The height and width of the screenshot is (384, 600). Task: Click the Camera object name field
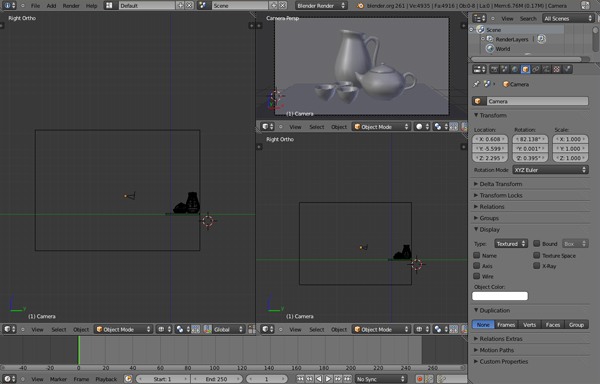click(537, 101)
